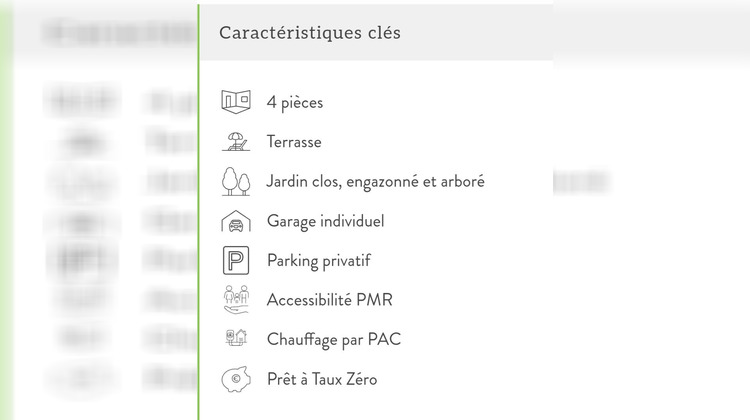Open the "Prêt à Taux Zéro" item

coord(322,379)
